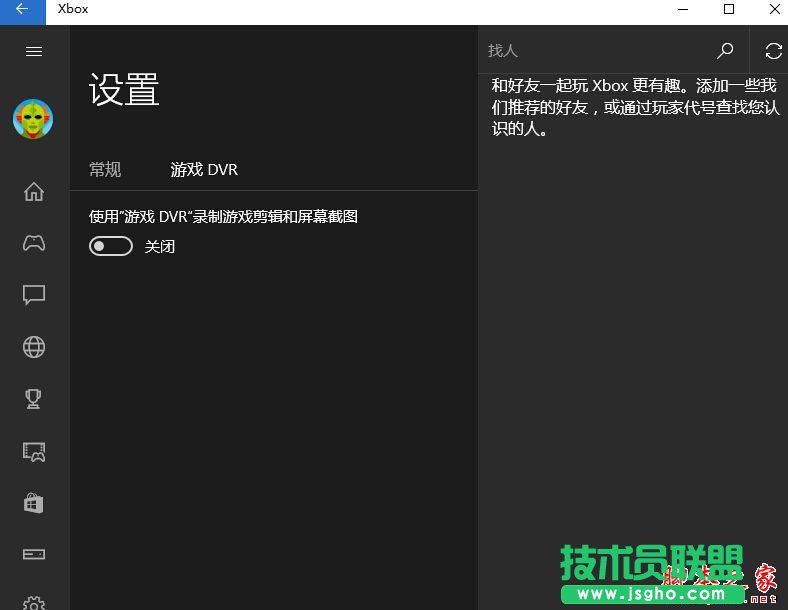Expand the hamburger navigation menu
This screenshot has width=788, height=610.
coord(34,51)
